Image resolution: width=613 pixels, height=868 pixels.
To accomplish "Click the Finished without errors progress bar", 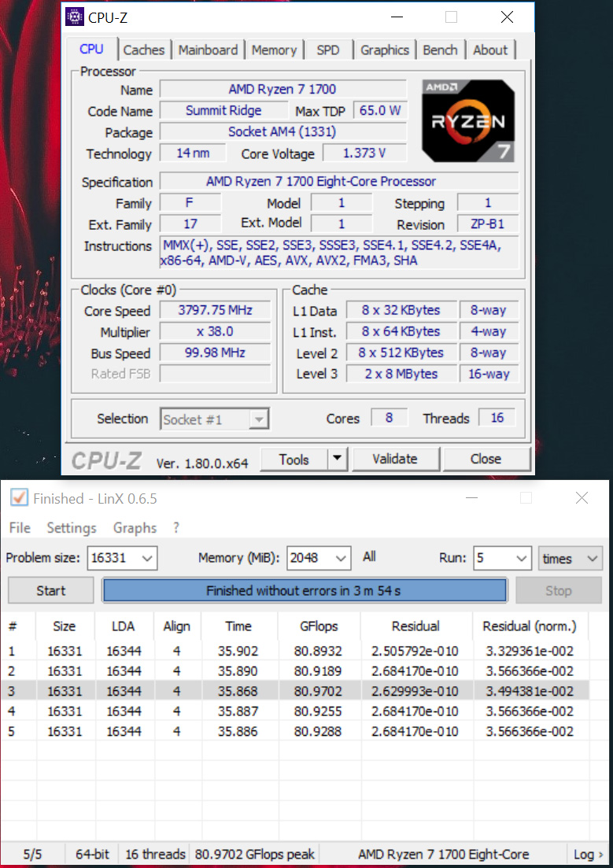I will (304, 591).
